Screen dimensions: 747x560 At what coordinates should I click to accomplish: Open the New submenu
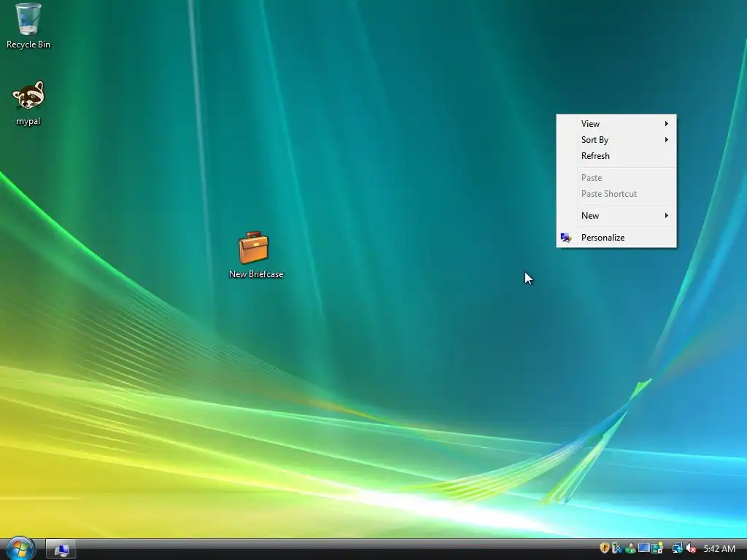click(616, 216)
